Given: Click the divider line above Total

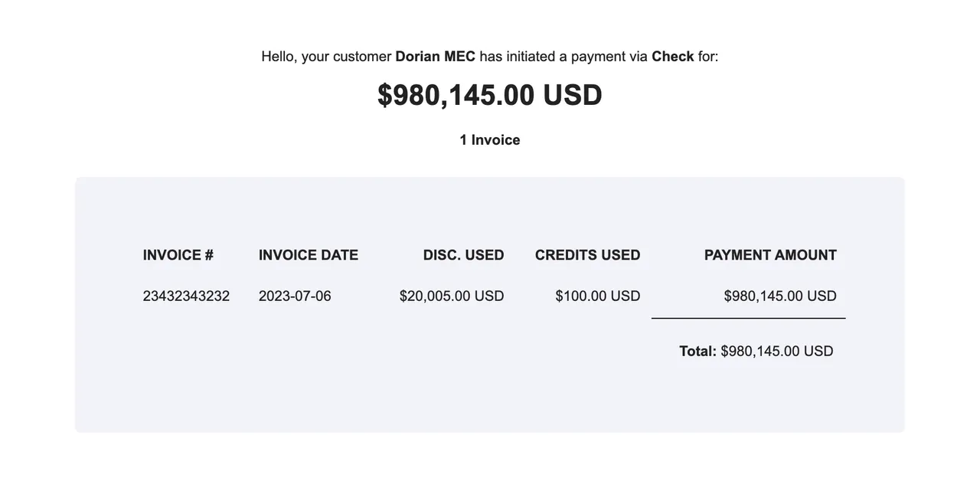Looking at the screenshot, I should (x=749, y=318).
